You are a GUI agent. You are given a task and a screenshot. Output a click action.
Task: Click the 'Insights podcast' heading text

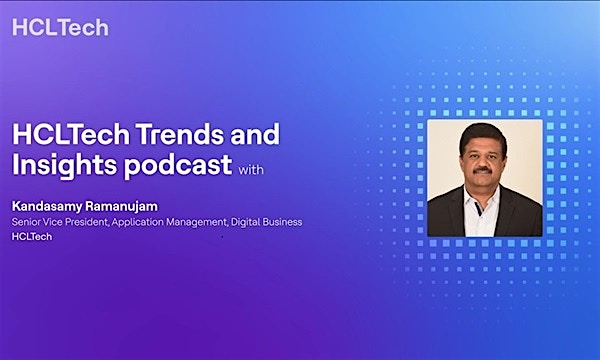[122, 165]
